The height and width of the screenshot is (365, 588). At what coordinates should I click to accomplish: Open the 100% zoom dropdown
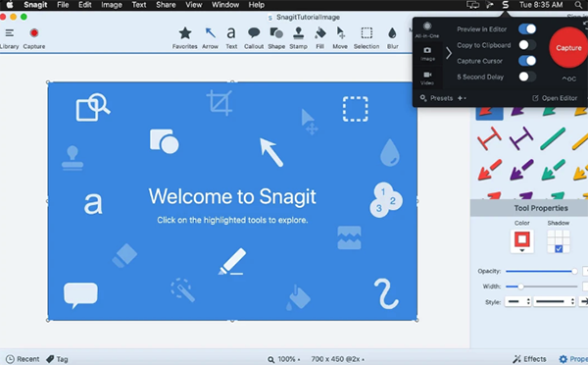[x=284, y=359]
